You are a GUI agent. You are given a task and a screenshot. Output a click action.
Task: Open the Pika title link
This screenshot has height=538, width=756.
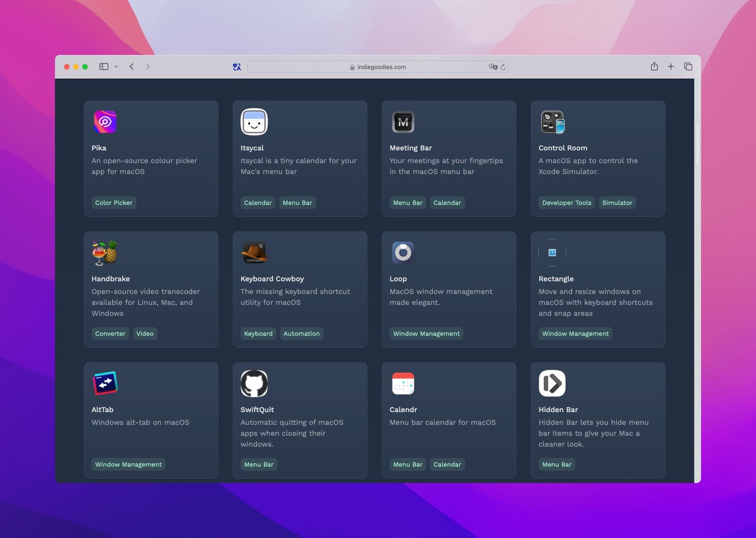(99, 148)
